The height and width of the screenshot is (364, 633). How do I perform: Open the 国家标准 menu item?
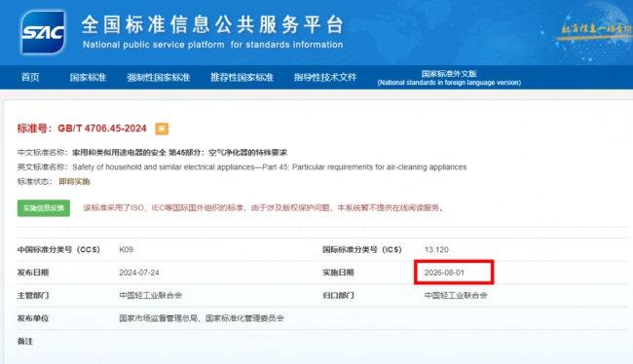pos(88,77)
